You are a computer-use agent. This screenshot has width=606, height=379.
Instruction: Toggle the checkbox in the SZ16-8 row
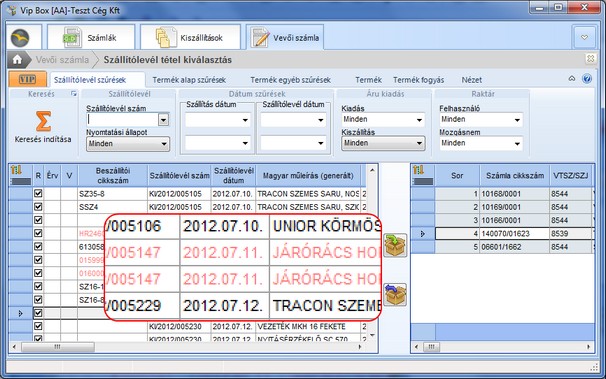click(x=38, y=300)
